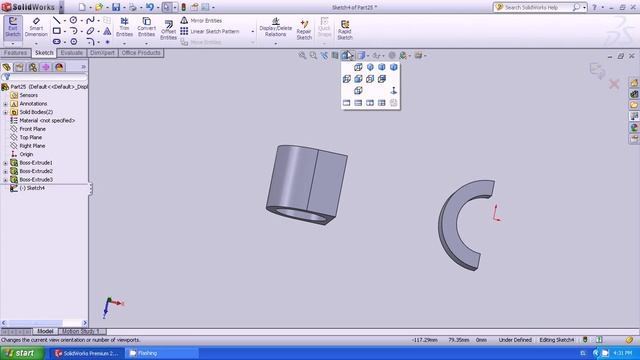Viewport: 640px width, 360px height.
Task: Open the Motion Study 1 tab
Action: click(x=81, y=331)
